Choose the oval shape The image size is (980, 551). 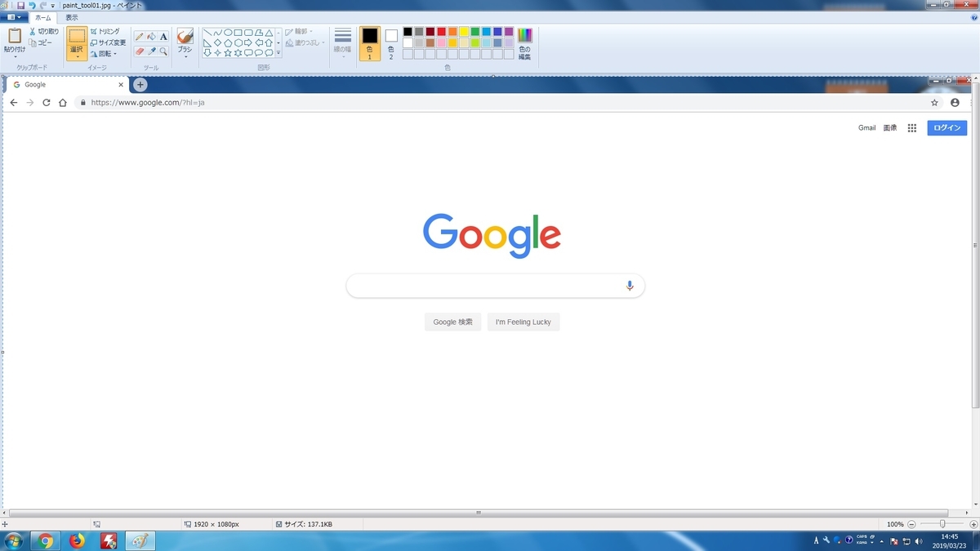[x=228, y=33]
